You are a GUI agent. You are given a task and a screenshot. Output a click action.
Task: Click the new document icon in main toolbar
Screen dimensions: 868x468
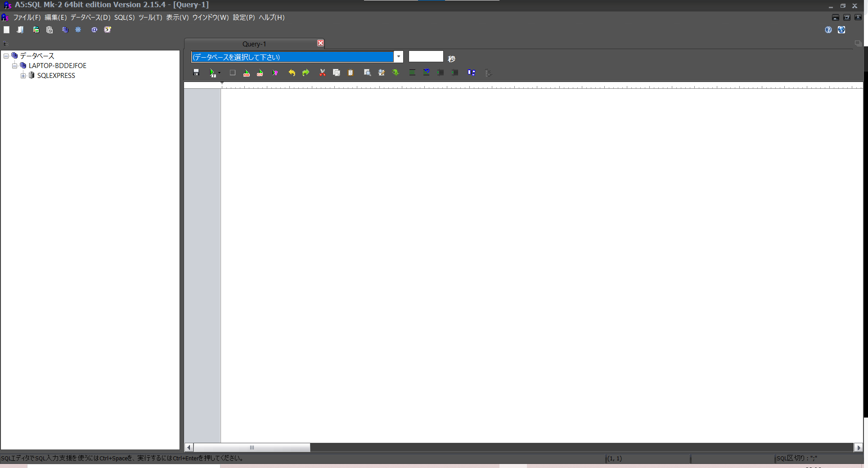coord(7,30)
